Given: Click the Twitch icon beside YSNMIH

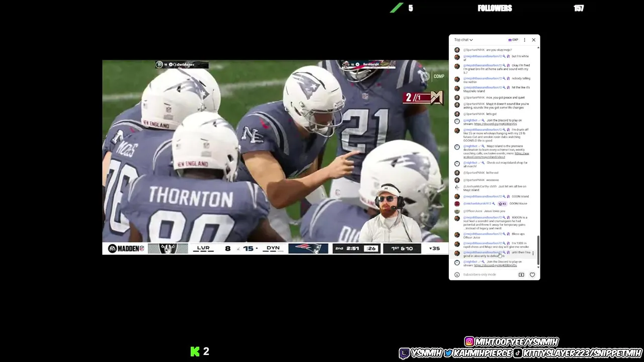Looking at the screenshot, I should [x=405, y=353].
